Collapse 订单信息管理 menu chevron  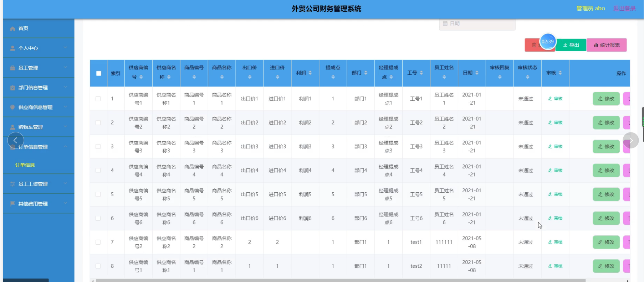65,146
